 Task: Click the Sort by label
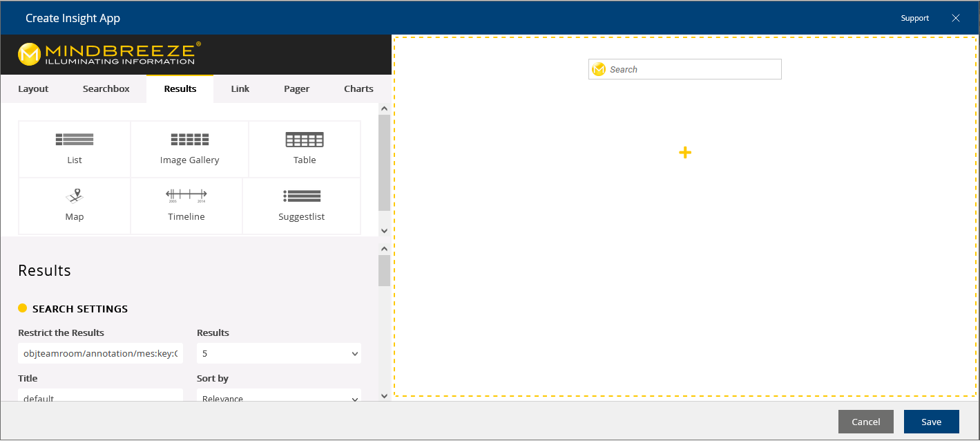pos(213,378)
